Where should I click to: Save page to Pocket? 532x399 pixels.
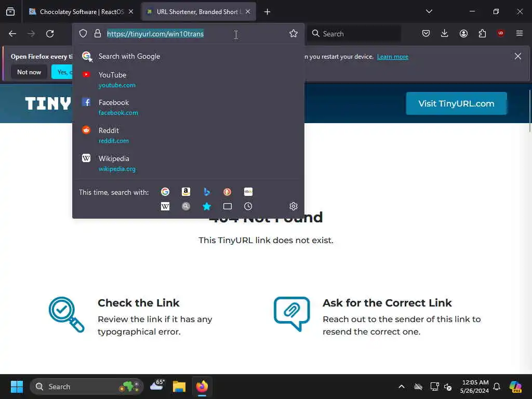tap(426, 33)
